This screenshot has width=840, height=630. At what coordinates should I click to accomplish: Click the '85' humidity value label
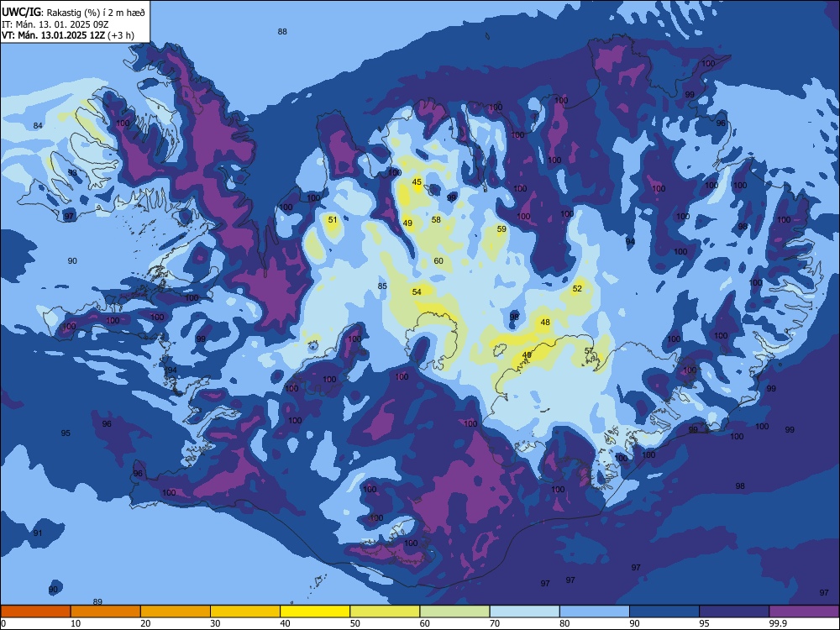[382, 286]
